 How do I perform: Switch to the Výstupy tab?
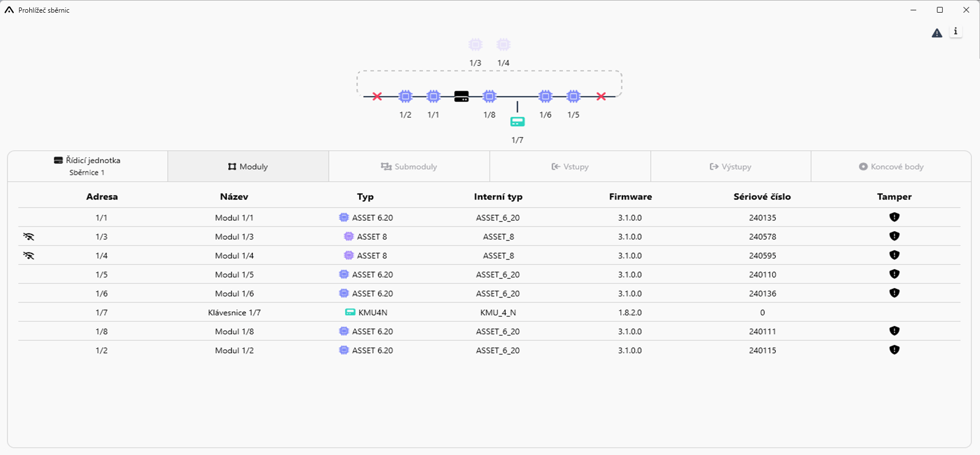[730, 167]
